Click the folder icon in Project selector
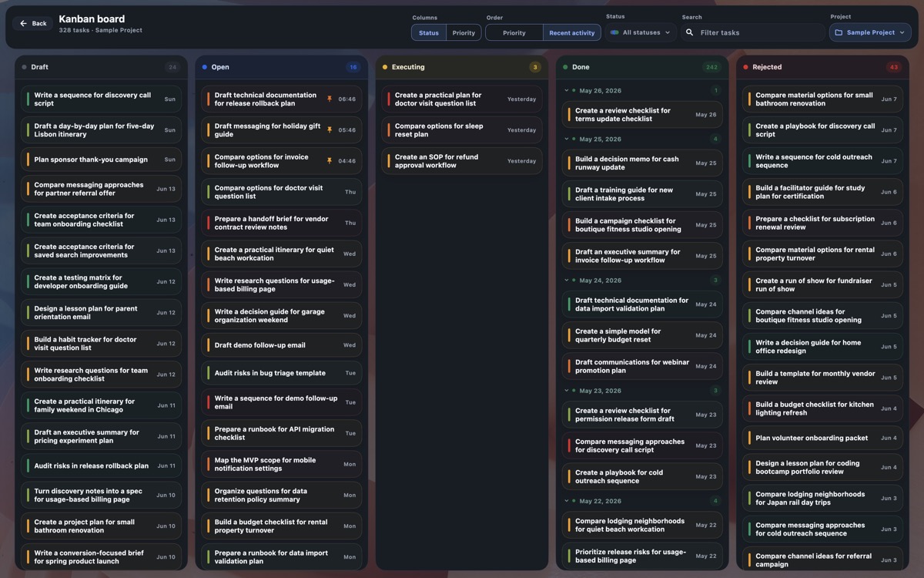924x578 pixels. 839,32
